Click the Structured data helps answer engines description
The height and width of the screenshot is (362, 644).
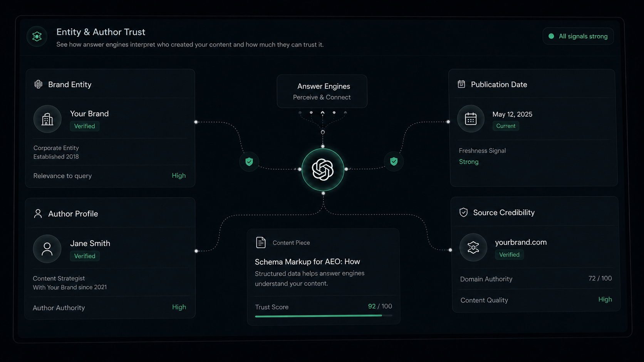310,278
